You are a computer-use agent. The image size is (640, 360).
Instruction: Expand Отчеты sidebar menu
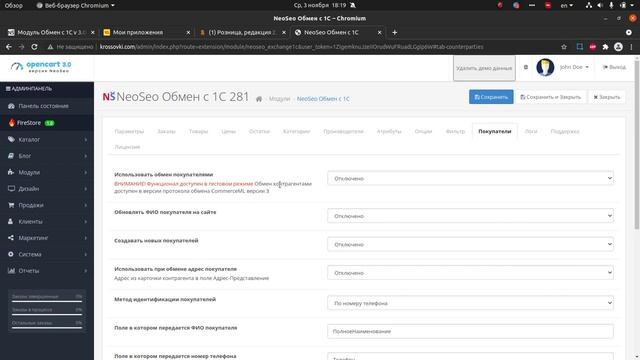point(47,271)
